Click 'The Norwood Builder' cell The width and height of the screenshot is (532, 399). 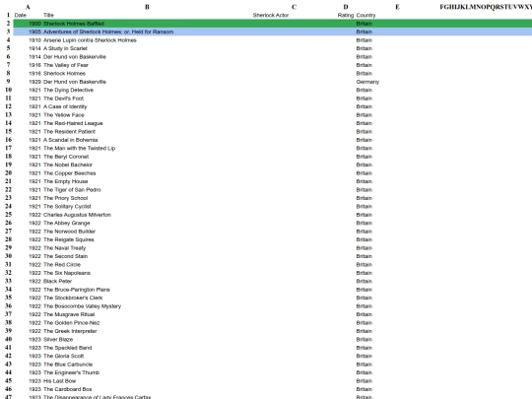[x=69, y=232]
